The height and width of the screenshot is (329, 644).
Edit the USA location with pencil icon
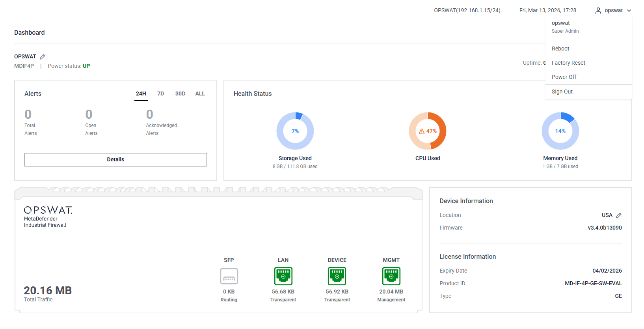[x=619, y=215]
